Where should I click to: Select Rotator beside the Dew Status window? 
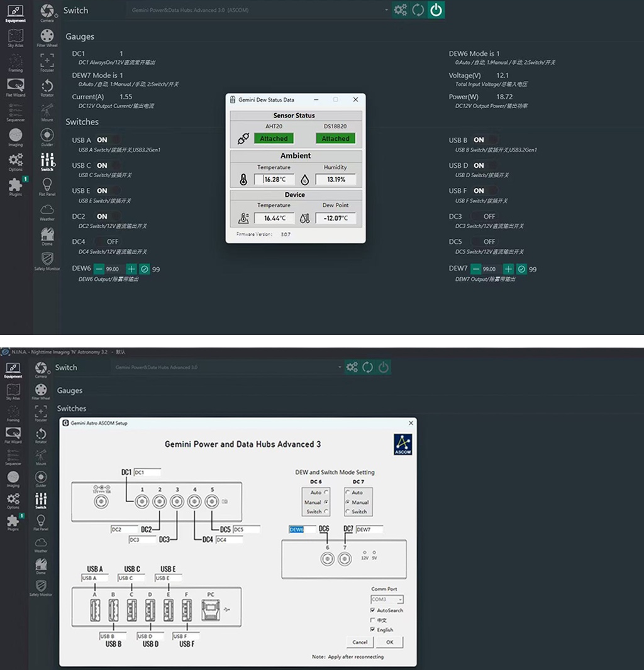point(47,87)
